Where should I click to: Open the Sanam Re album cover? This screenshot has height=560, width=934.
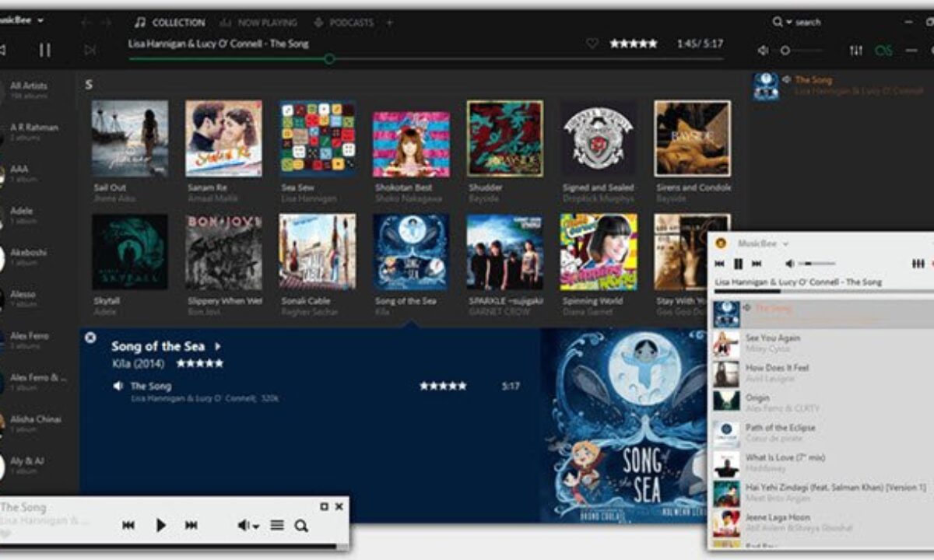click(x=223, y=138)
